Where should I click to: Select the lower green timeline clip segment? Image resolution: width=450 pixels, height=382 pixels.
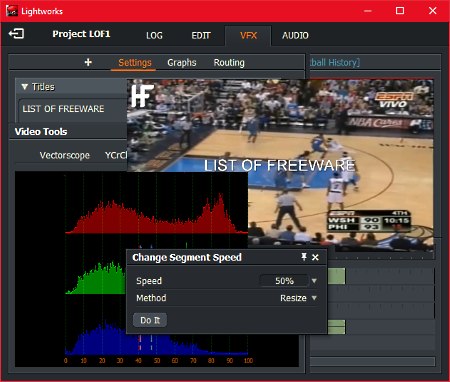(x=336, y=327)
